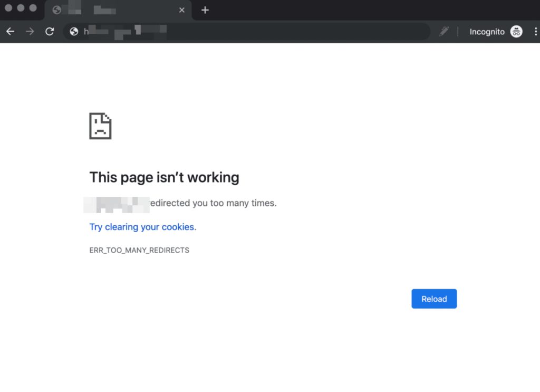Viewport: 540px width, 392px height.
Task: Minimize the browser window
Action: (x=21, y=8)
